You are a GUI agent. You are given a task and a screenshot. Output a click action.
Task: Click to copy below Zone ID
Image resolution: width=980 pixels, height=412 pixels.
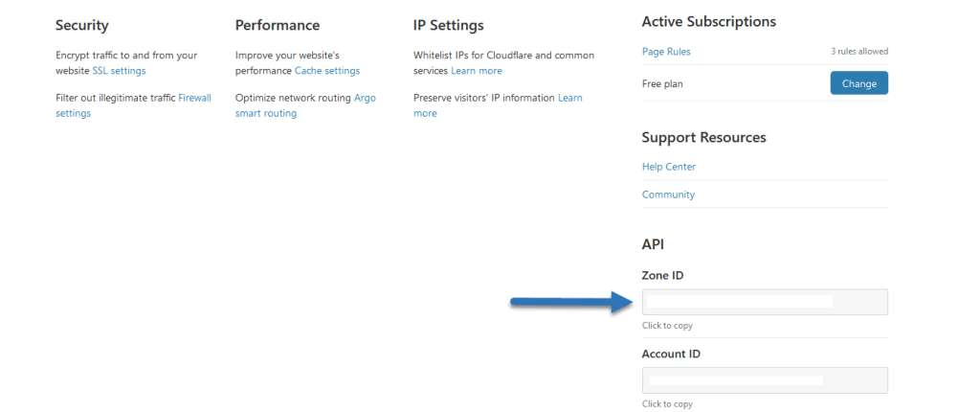(x=667, y=326)
